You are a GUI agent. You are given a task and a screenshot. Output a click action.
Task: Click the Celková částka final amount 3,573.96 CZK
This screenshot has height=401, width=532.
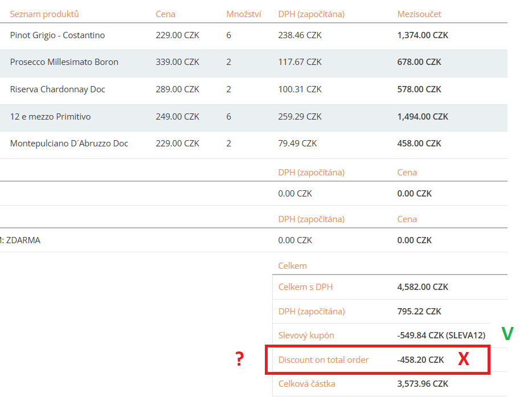click(423, 384)
